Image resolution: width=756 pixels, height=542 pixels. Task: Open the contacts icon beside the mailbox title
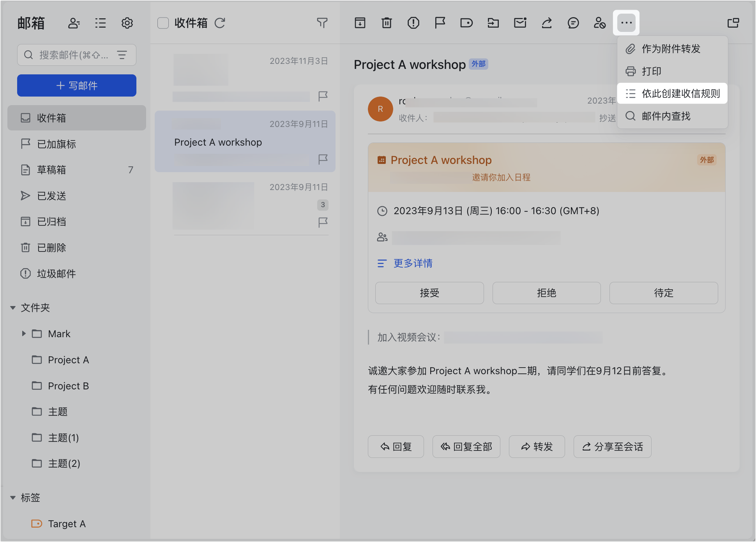(x=74, y=23)
